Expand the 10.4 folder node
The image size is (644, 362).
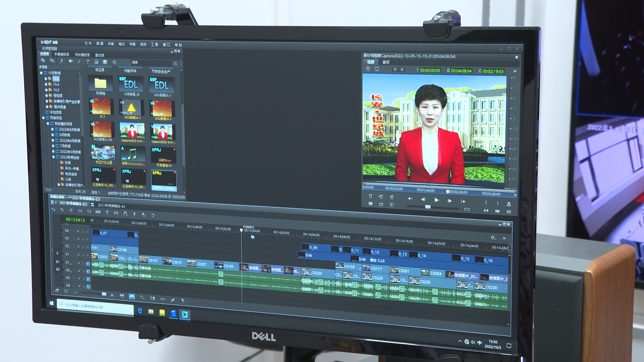click(46, 84)
